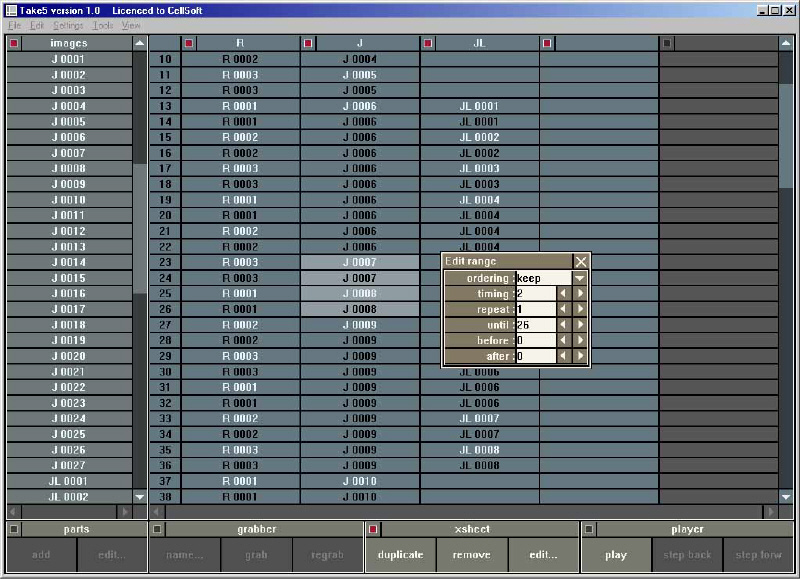Open the ordering dropdown arrow
Screen dimensions: 800x579
tap(580, 278)
